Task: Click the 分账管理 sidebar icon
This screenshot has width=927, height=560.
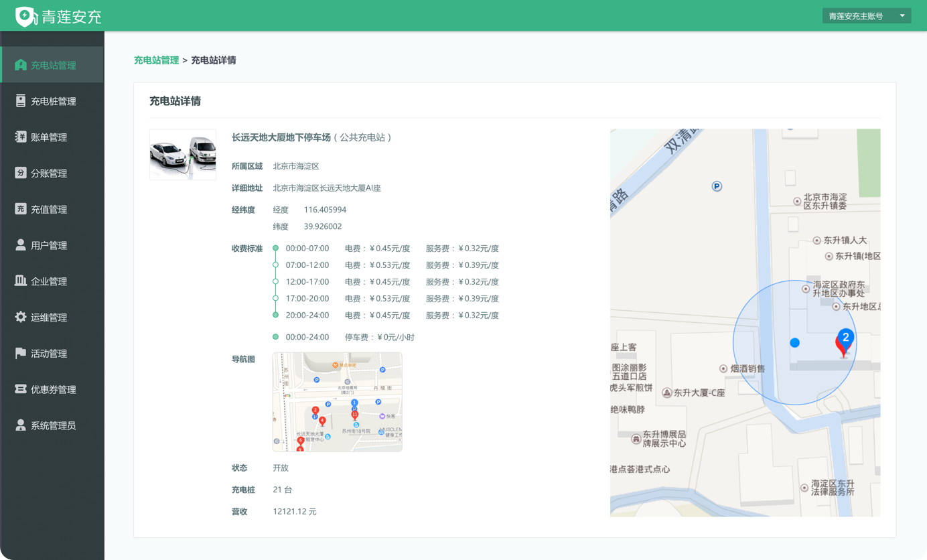Action: point(21,173)
